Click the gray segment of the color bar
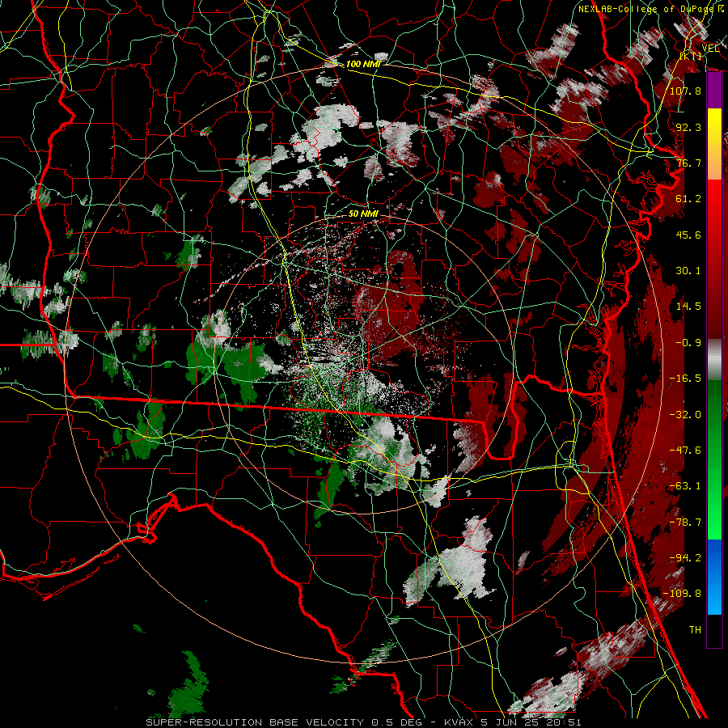 [714, 360]
